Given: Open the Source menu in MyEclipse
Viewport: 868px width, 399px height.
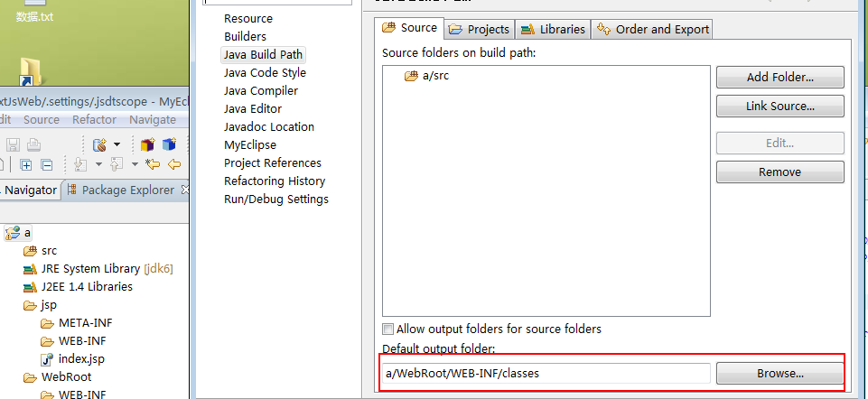Looking at the screenshot, I should click(x=41, y=119).
